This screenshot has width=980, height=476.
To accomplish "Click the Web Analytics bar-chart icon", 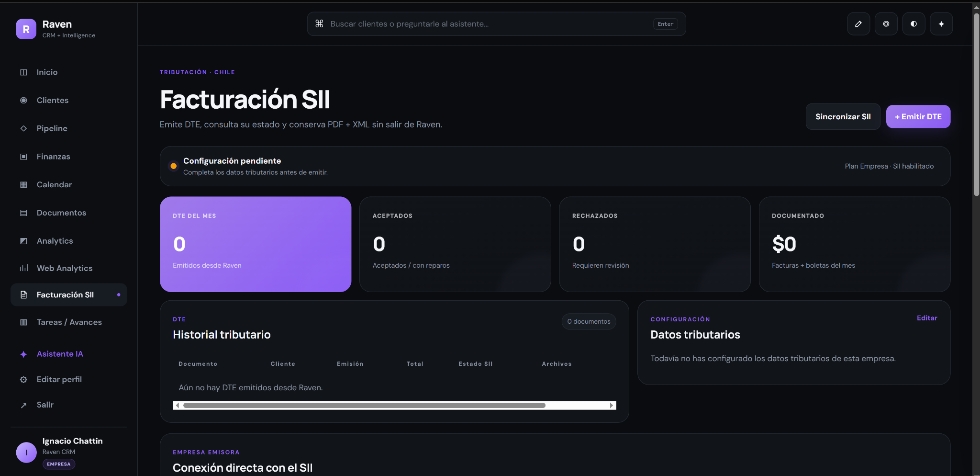I will [x=23, y=268].
